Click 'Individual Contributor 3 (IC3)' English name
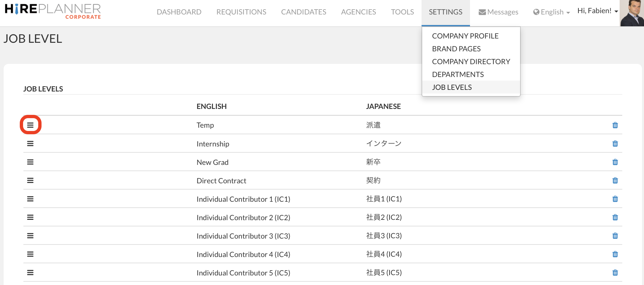 pyautogui.click(x=243, y=236)
